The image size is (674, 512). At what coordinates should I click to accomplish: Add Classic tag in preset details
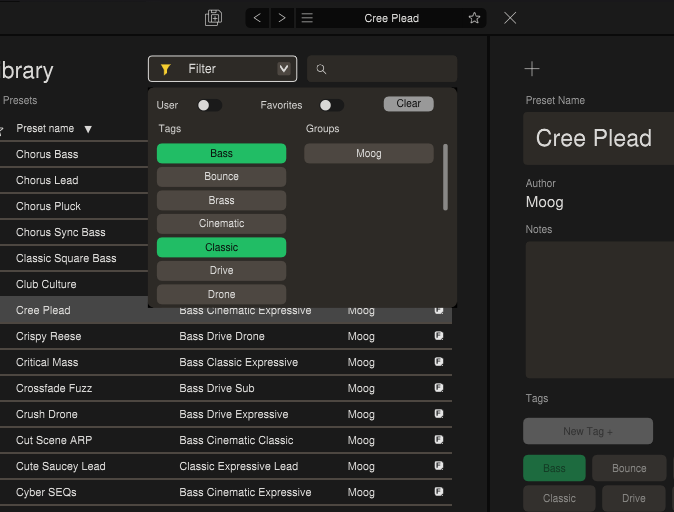point(559,498)
